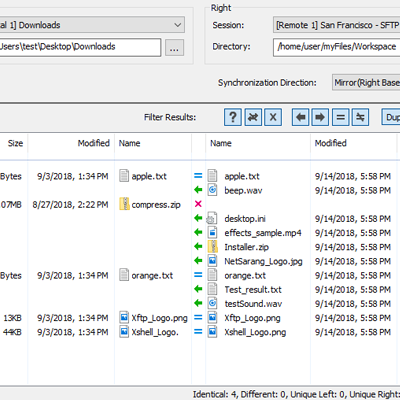Click the 13KB size value
The width and height of the screenshot is (400, 400).
(x=13, y=318)
